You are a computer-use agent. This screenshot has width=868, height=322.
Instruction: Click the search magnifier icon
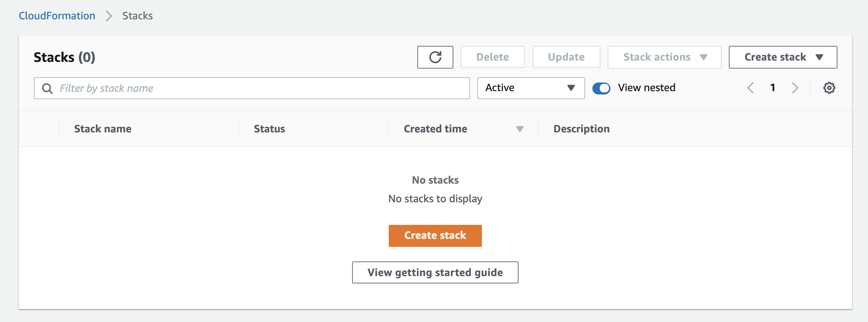47,88
